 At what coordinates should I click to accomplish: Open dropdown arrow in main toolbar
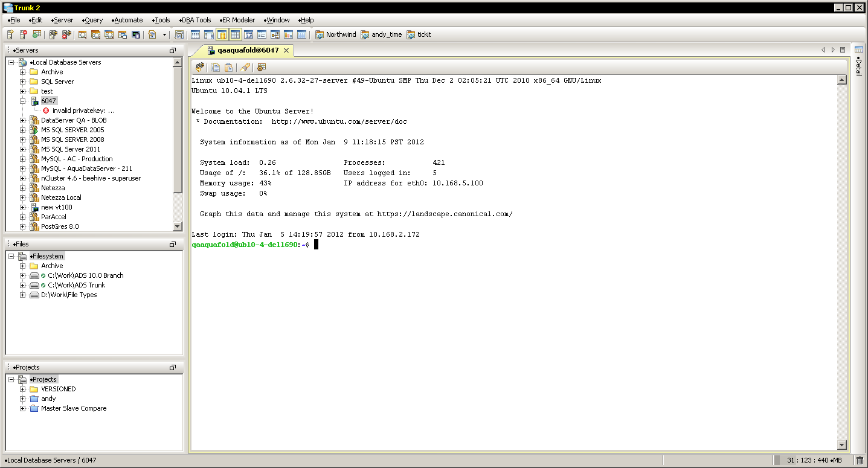click(x=164, y=34)
